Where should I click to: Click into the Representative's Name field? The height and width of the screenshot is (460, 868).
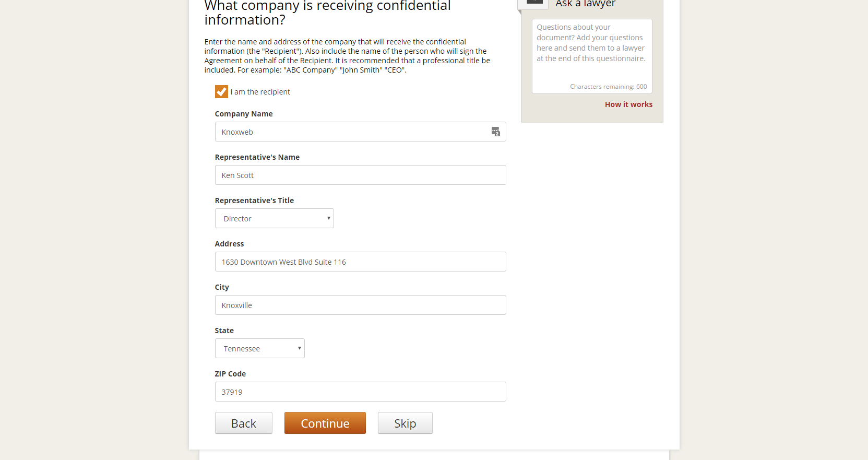point(360,175)
